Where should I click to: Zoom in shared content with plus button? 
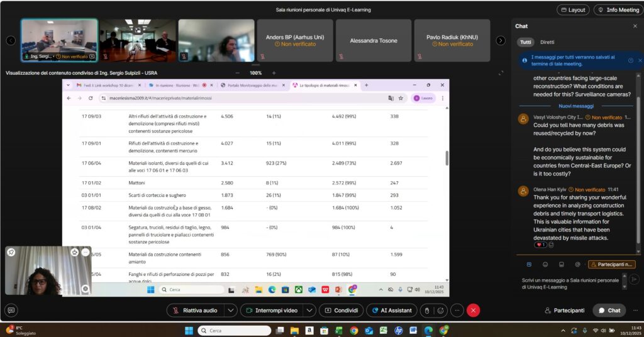coord(274,73)
